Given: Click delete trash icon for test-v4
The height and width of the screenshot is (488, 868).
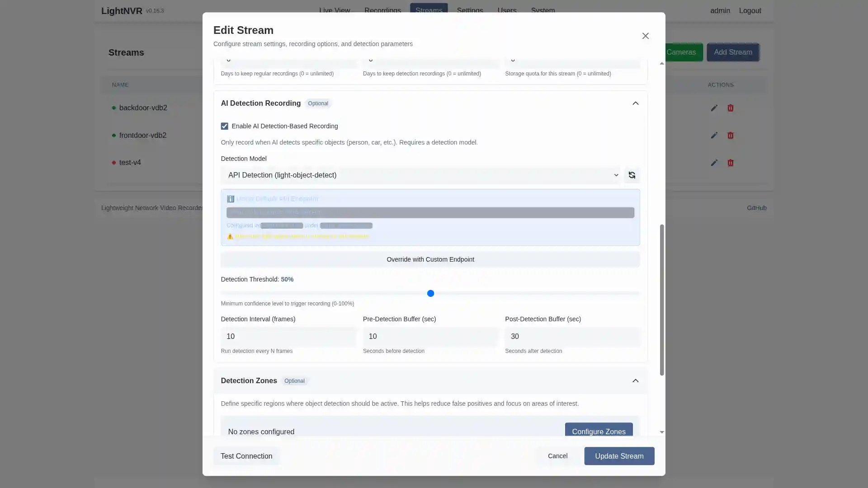Looking at the screenshot, I should 730,163.
